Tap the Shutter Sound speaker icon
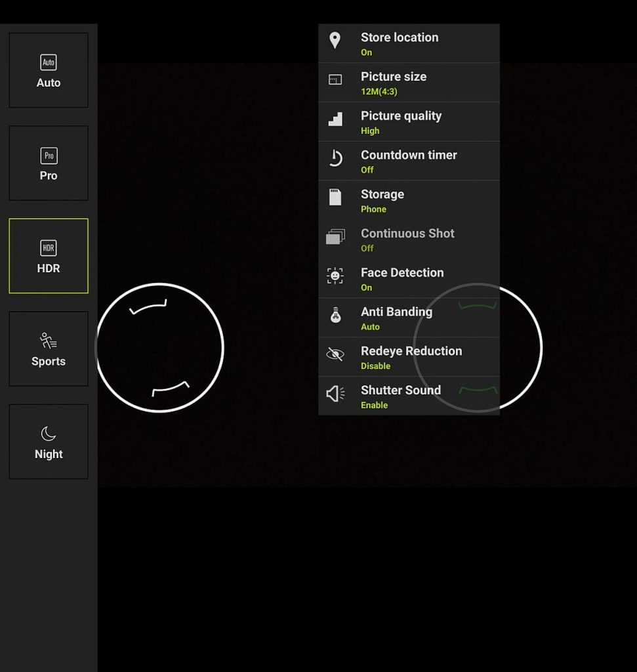The width and height of the screenshot is (637, 672). point(335,394)
